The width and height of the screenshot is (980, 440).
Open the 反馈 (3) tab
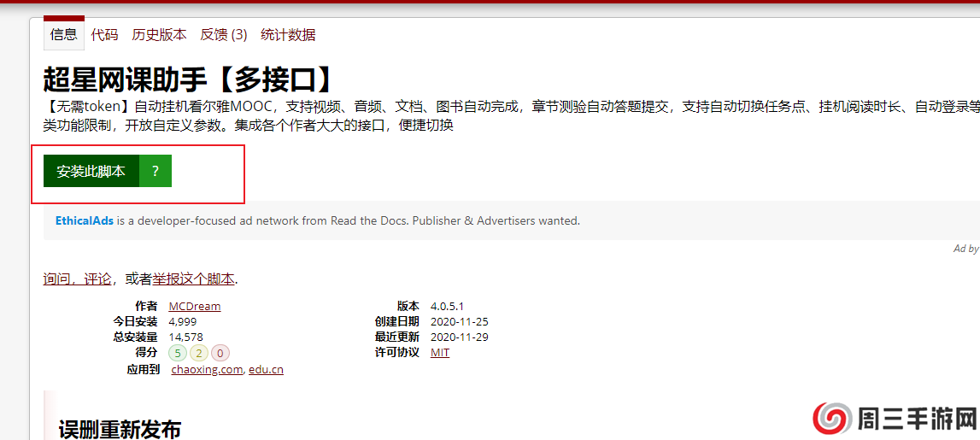pyautogui.click(x=224, y=34)
